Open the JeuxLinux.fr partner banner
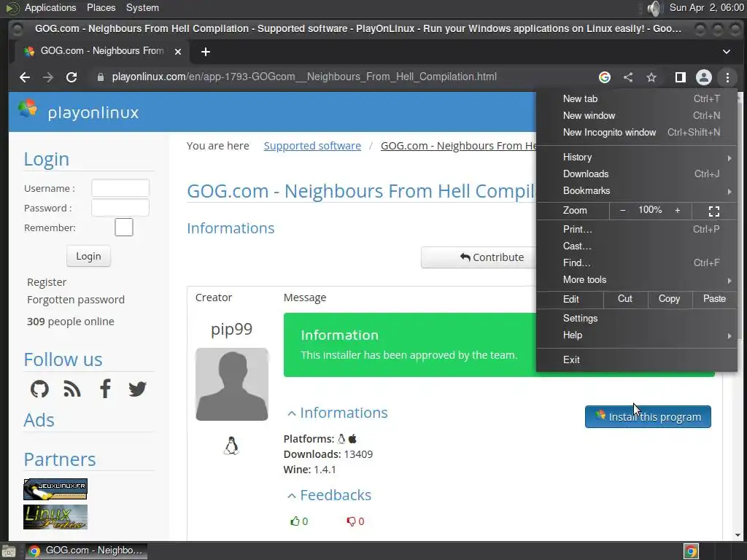 tap(55, 489)
